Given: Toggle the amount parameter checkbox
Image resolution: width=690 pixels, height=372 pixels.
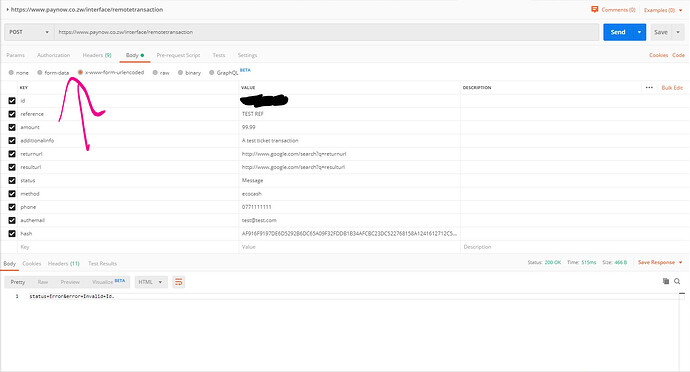Looking at the screenshot, I should pos(12,127).
